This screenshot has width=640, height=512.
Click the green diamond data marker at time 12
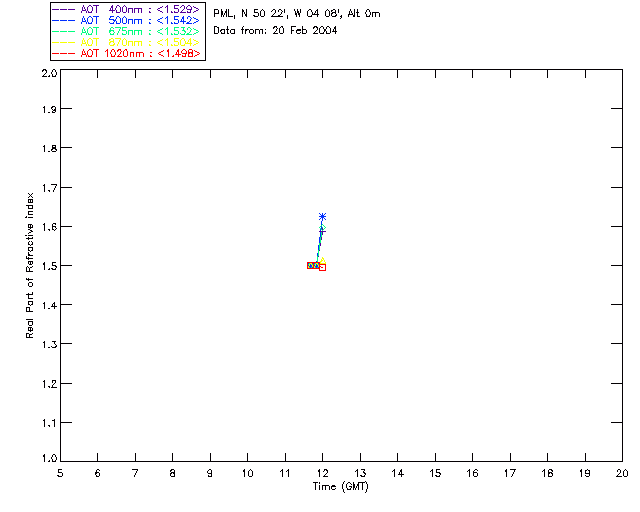(323, 227)
